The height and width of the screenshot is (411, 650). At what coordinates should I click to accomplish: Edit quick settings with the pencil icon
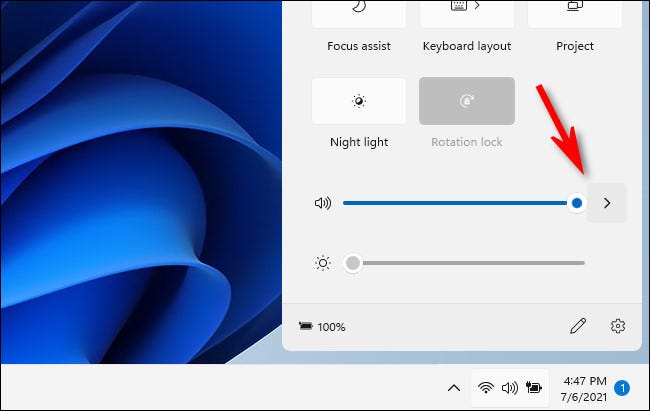(x=578, y=326)
